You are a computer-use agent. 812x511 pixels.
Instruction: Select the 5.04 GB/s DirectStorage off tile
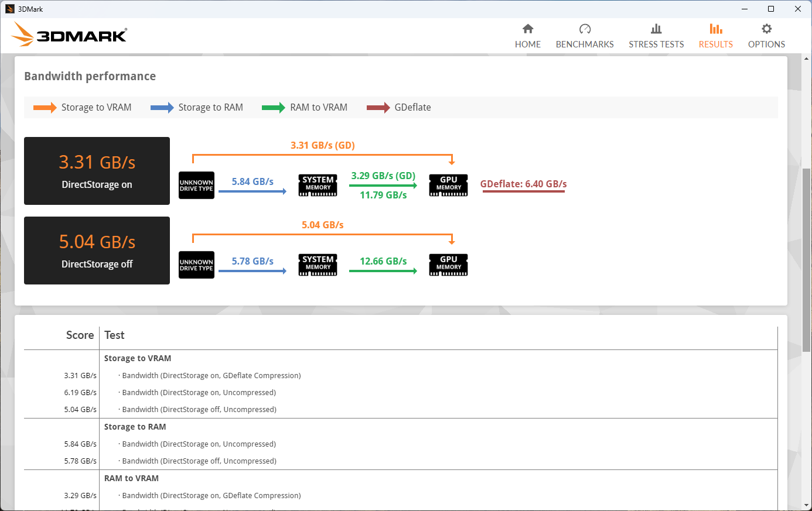(x=97, y=251)
